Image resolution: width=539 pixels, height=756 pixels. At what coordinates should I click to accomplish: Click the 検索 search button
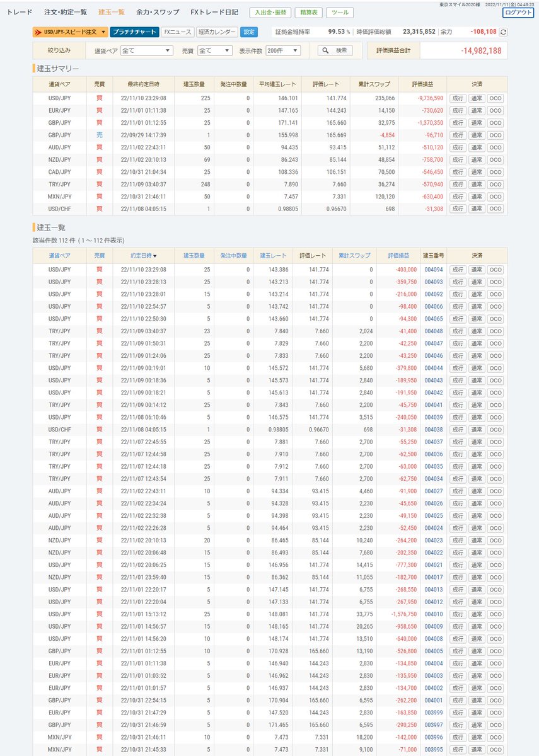pyautogui.click(x=335, y=50)
